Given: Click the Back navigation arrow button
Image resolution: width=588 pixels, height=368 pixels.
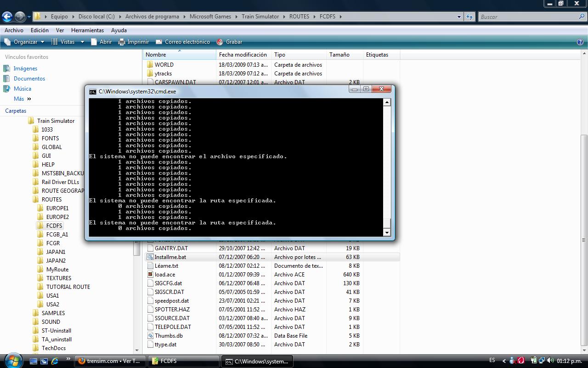Looking at the screenshot, I should click(7, 17).
